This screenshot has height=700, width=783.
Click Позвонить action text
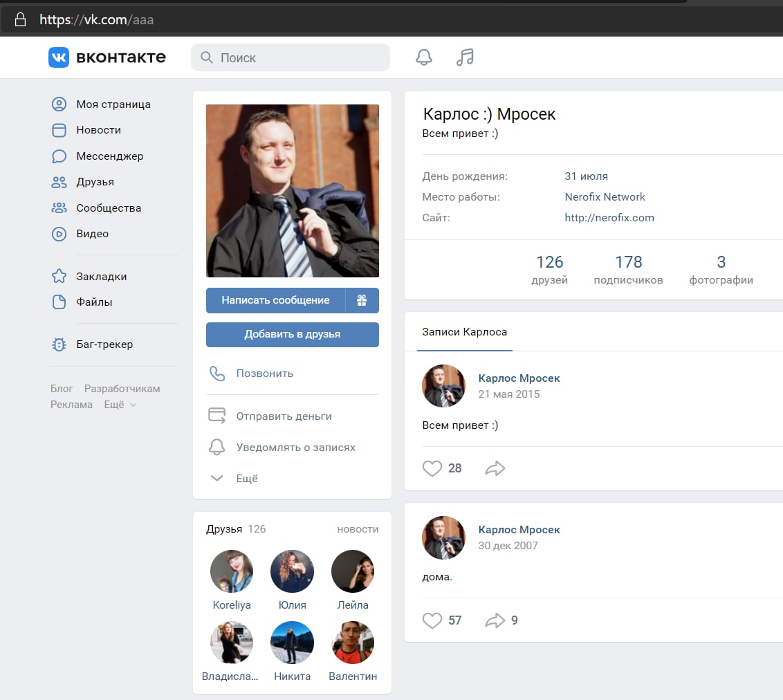[265, 374]
